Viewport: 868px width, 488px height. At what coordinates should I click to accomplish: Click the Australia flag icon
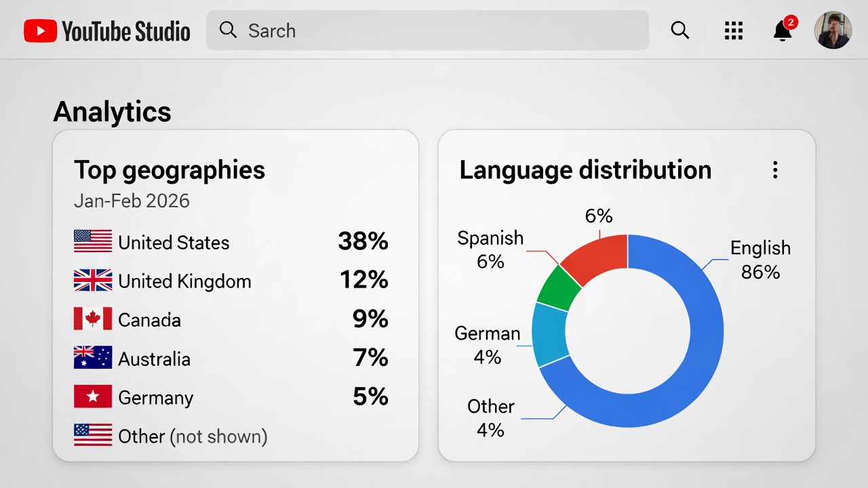[x=92, y=358]
